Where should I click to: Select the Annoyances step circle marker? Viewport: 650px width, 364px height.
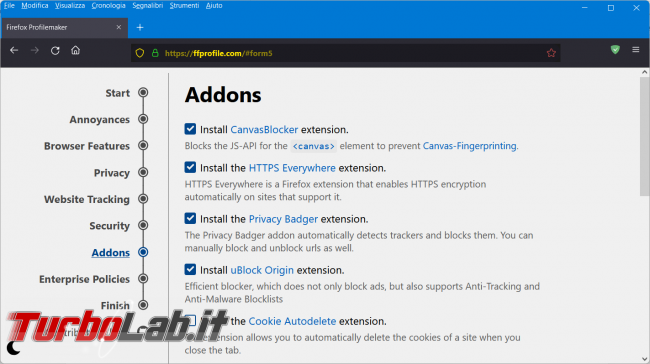tap(143, 119)
